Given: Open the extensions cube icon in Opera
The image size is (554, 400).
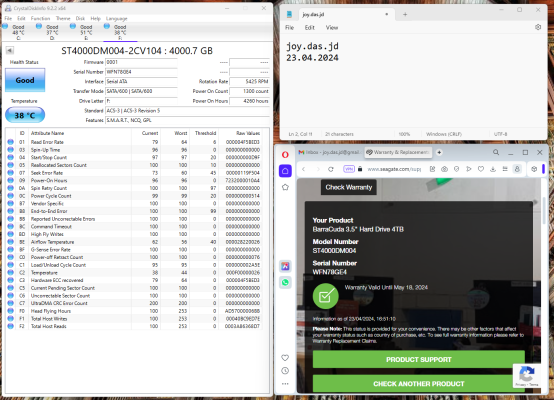Looking at the screenshot, I should point(534,169).
